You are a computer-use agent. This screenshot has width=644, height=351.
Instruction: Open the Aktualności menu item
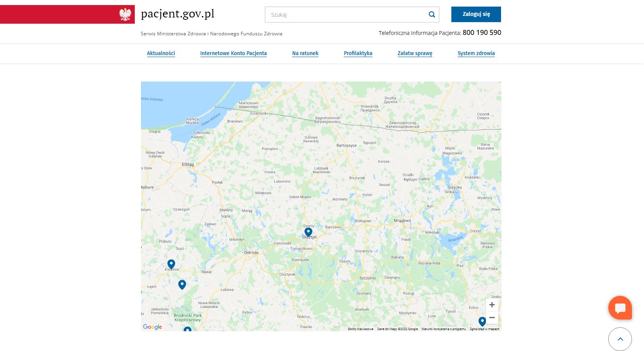click(161, 53)
